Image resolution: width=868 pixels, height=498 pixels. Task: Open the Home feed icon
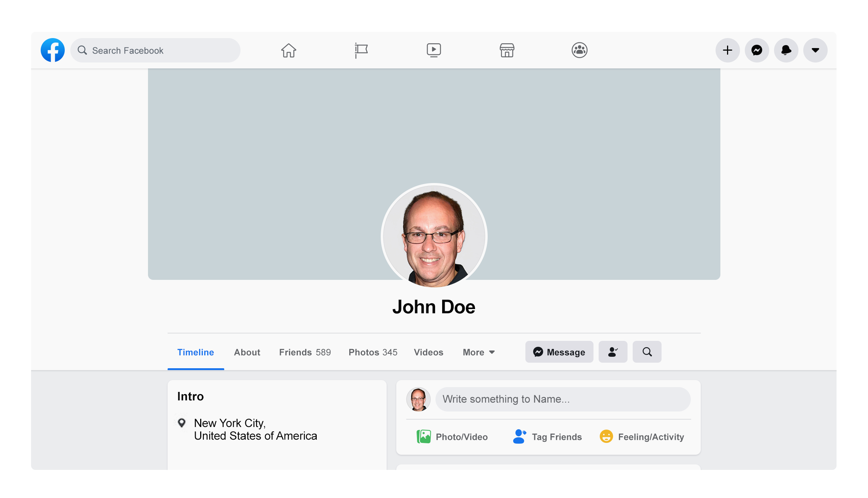(x=289, y=50)
